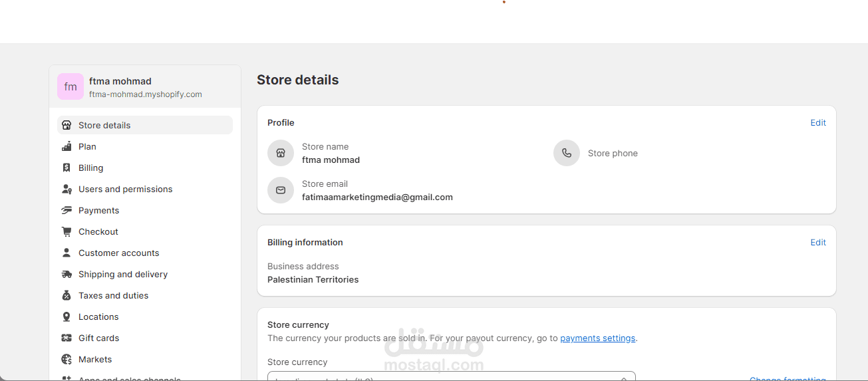This screenshot has width=868, height=381.
Task: Expand the Store currency dropdown
Action: [452, 376]
